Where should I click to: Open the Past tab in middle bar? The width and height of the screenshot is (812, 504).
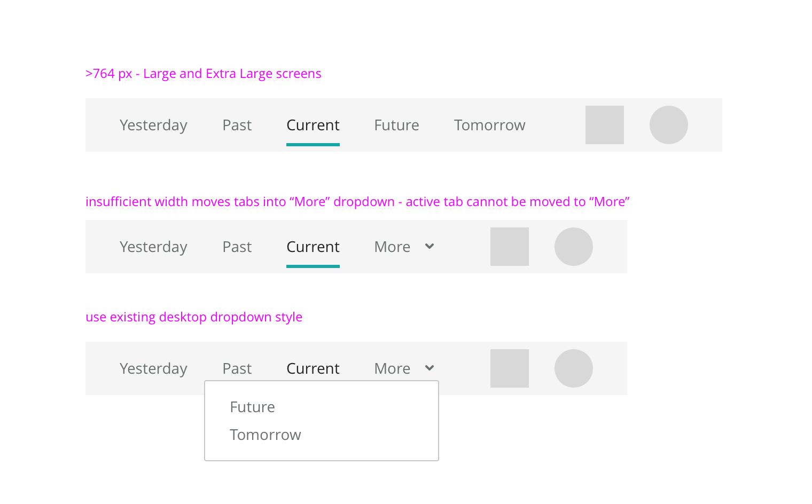click(237, 247)
